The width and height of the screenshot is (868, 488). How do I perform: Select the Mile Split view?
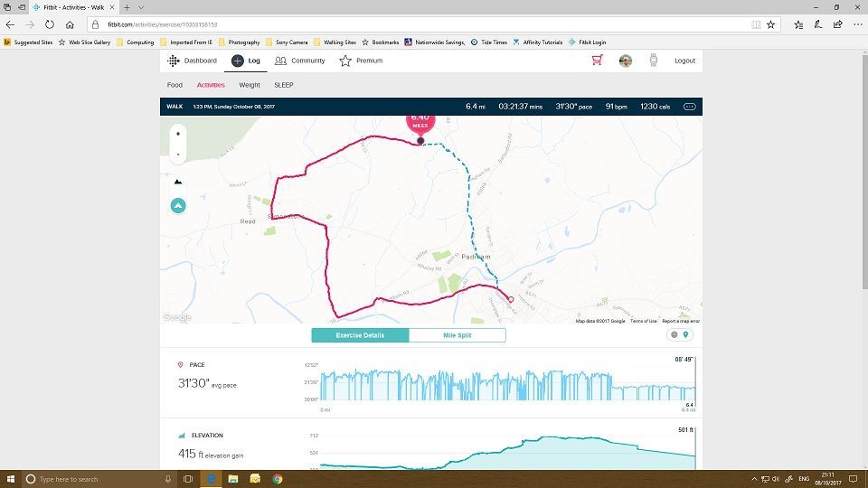[x=457, y=335]
